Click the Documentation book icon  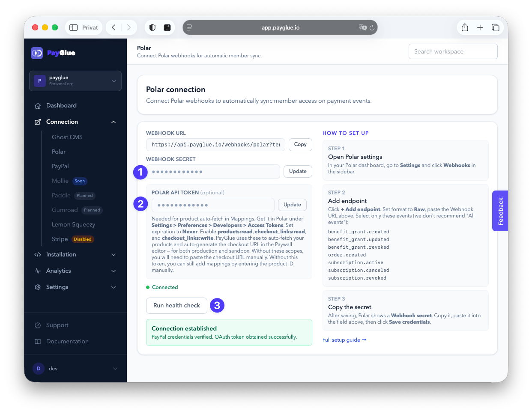38,342
